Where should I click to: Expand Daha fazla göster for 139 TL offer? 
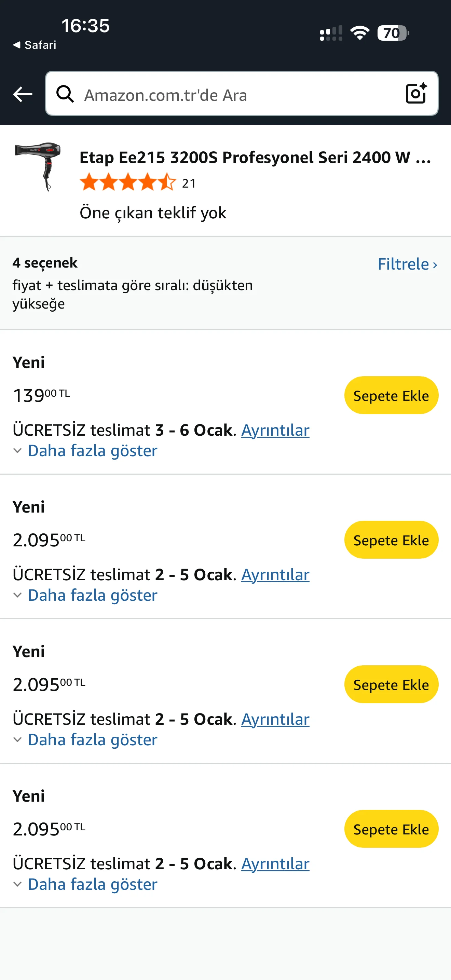(x=92, y=451)
